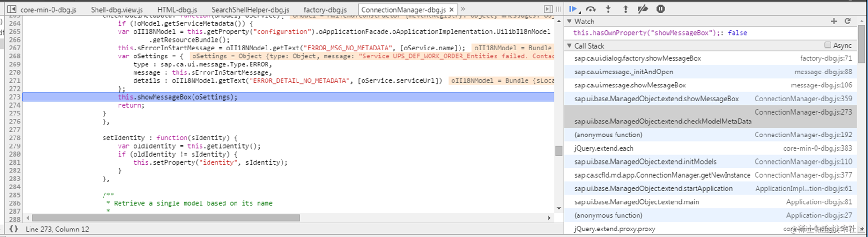The image size is (868, 237).
Task: Set breakpoint on line number 279
Action: coord(15,146)
